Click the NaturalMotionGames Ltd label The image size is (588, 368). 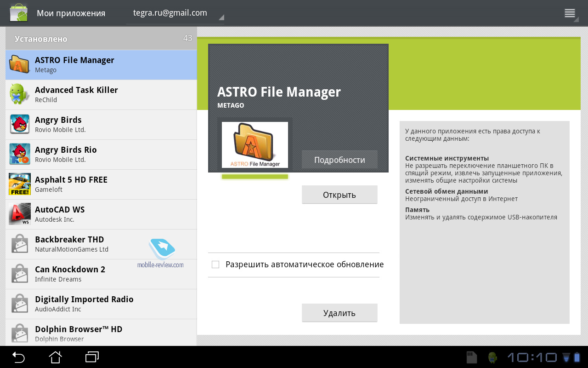[x=72, y=249]
